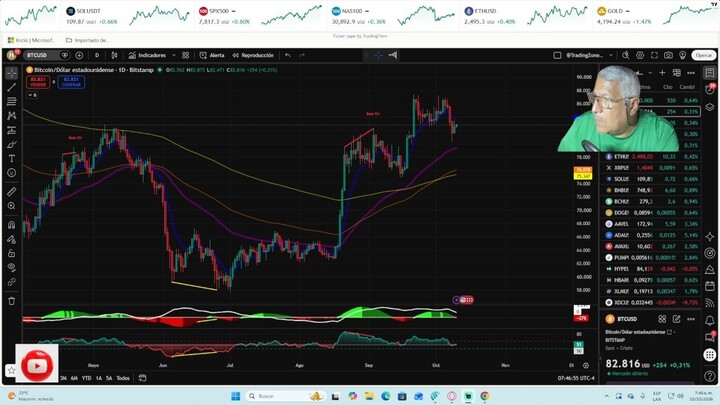
Task: Select the Todos date range tab
Action: pyautogui.click(x=123, y=378)
